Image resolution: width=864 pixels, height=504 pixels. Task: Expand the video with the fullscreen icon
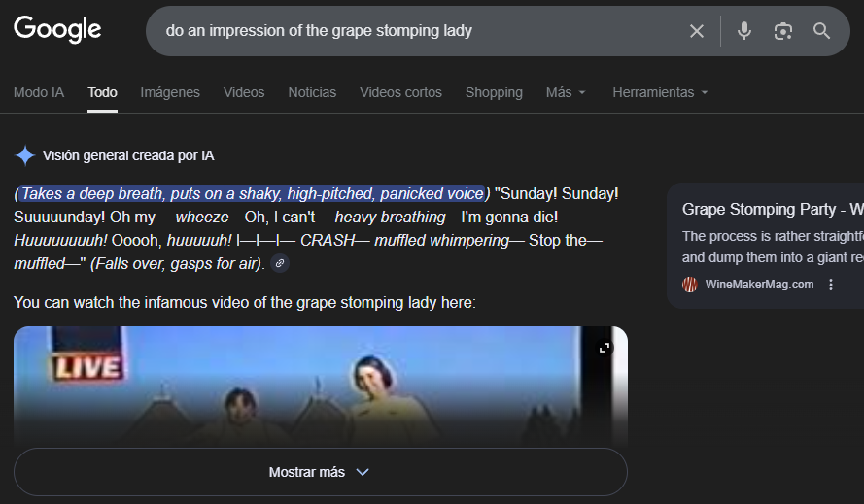click(x=605, y=348)
